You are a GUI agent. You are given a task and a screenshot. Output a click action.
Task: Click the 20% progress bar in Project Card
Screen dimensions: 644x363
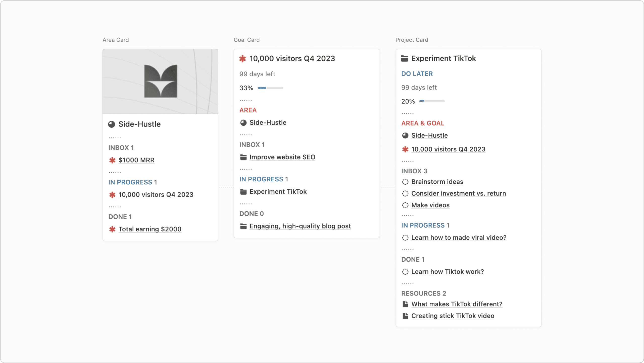point(432,101)
